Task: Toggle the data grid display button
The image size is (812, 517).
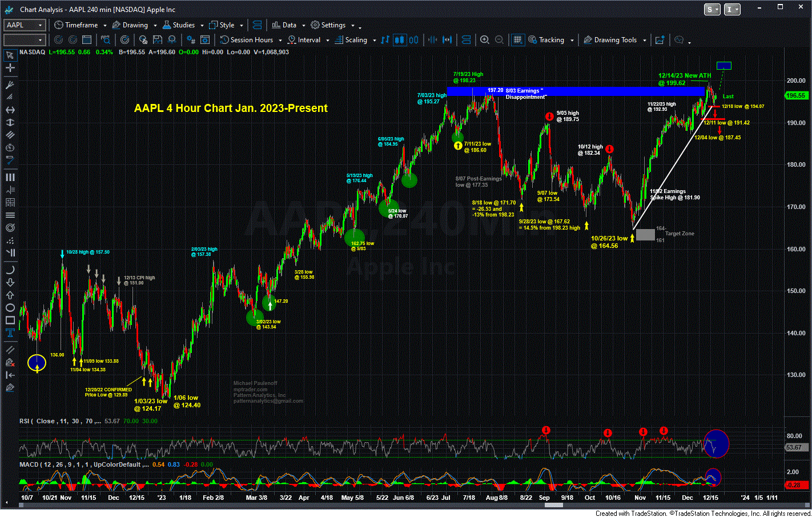Action: pos(517,40)
